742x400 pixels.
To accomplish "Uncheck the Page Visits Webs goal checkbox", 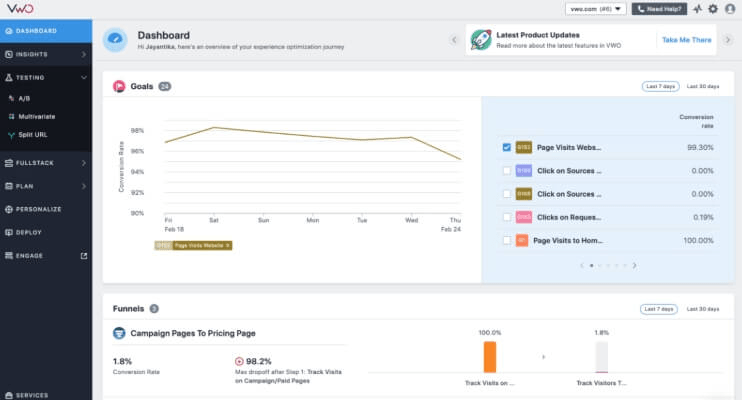I will [x=506, y=147].
